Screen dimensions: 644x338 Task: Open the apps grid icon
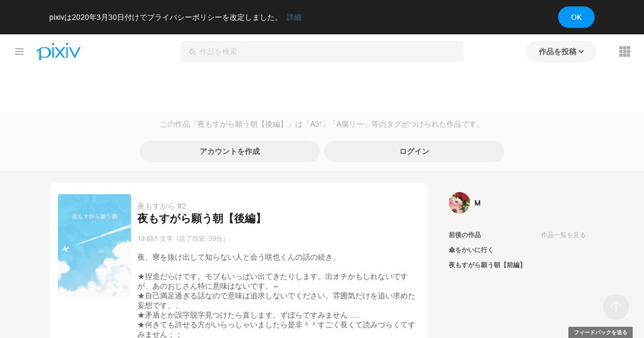tap(625, 52)
